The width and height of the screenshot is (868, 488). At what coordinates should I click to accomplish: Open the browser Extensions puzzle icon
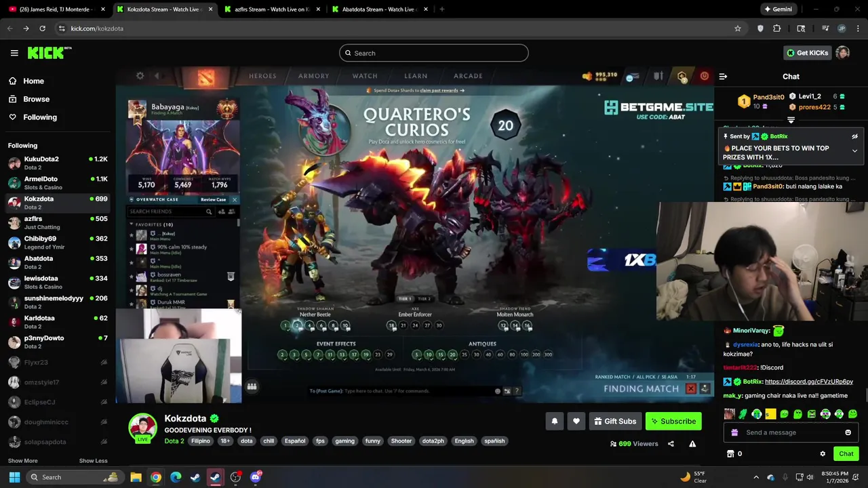pyautogui.click(x=777, y=28)
